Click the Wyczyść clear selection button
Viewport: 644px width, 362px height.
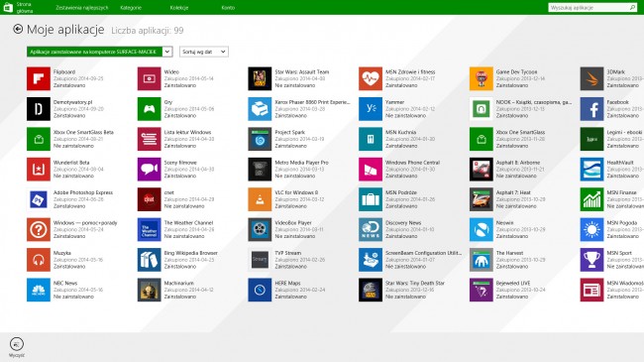click(x=17, y=347)
